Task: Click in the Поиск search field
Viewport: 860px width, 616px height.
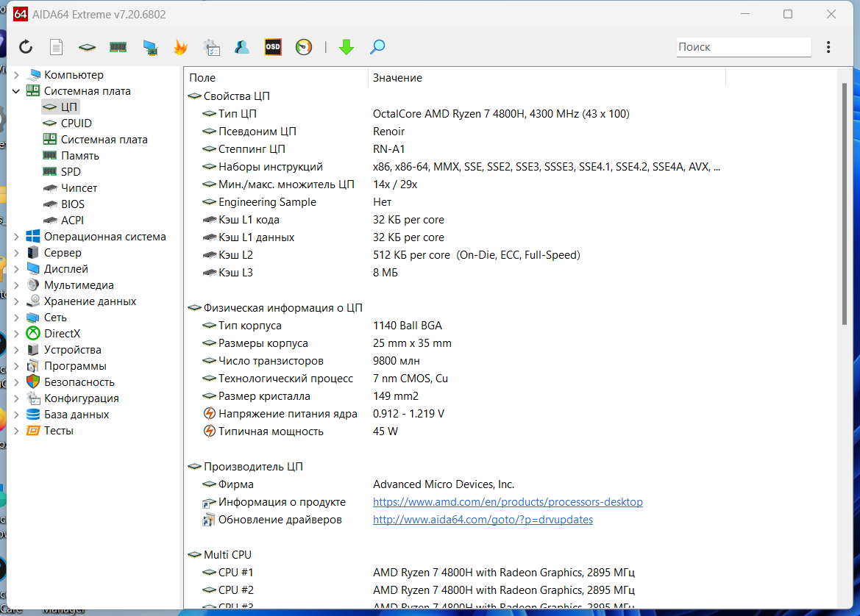Action: point(743,47)
